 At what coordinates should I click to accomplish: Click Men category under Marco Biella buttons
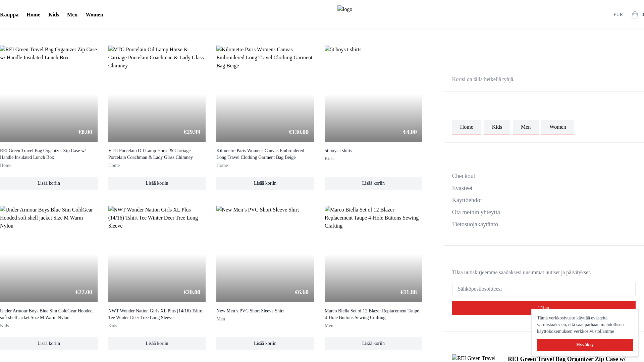pyautogui.click(x=329, y=326)
